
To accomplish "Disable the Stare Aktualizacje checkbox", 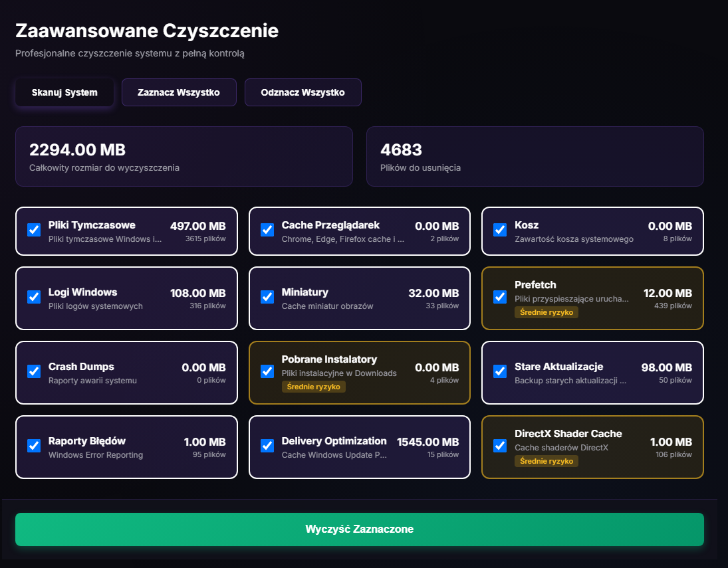I will [x=500, y=372].
